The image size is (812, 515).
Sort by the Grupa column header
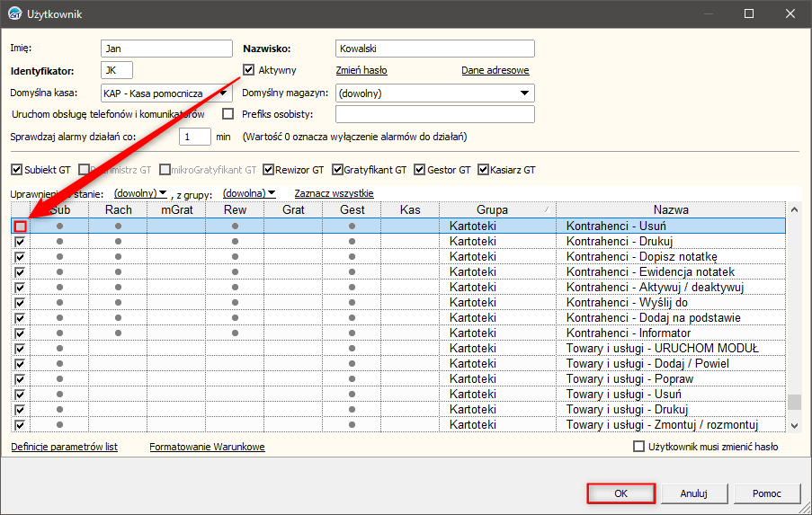pyautogui.click(x=497, y=209)
